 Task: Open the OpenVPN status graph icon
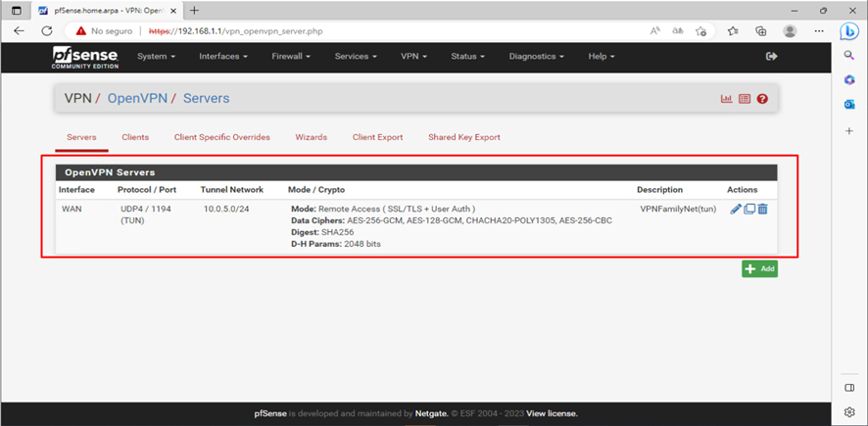(726, 99)
